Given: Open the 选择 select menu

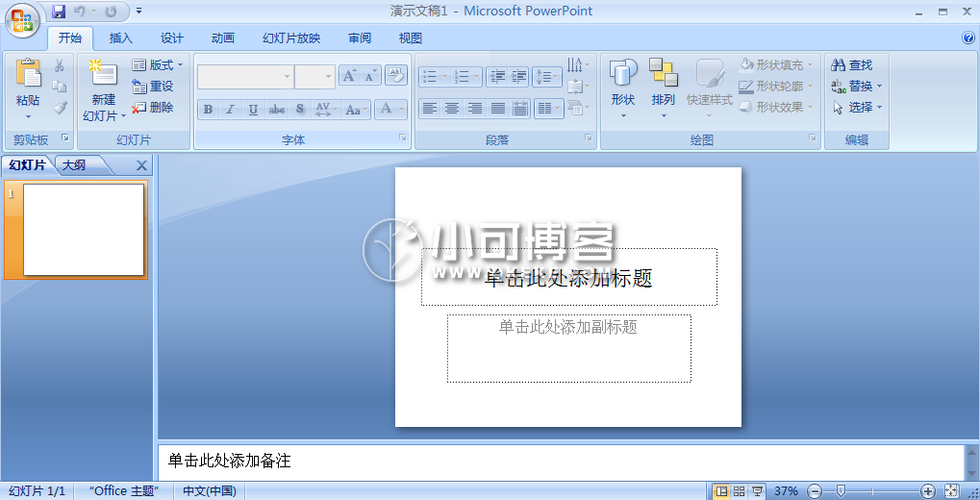Looking at the screenshot, I should coord(857,108).
